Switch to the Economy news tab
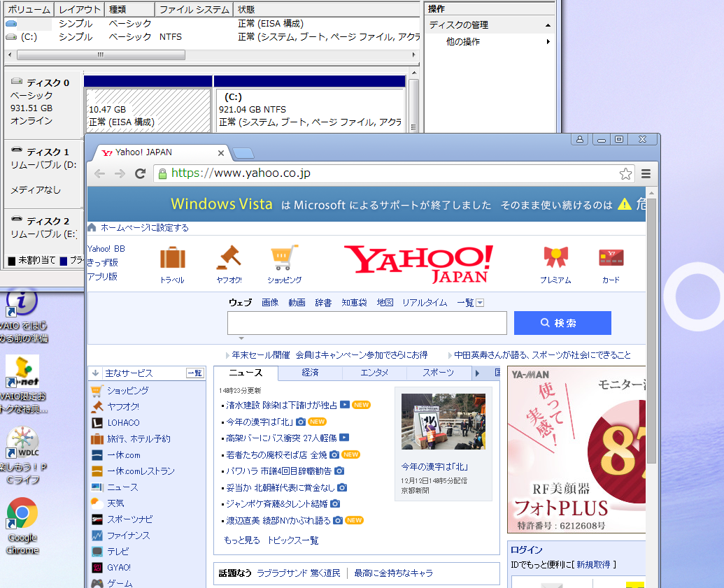 pyautogui.click(x=310, y=373)
